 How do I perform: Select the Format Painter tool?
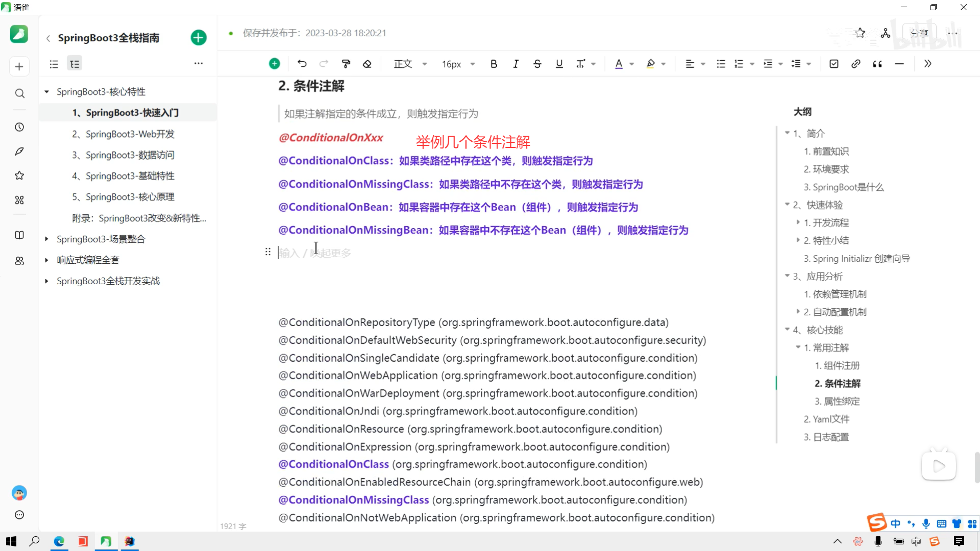coord(346,64)
